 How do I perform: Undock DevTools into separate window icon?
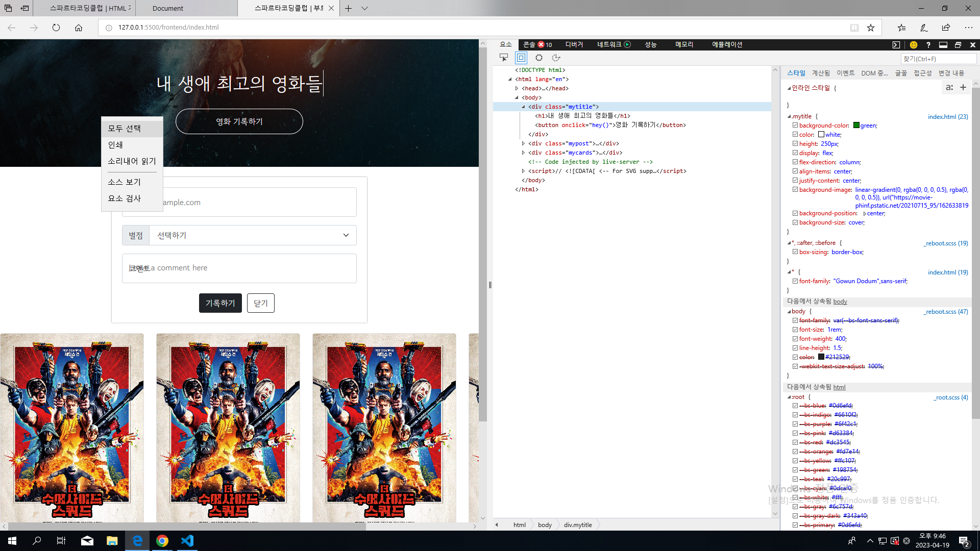958,45
